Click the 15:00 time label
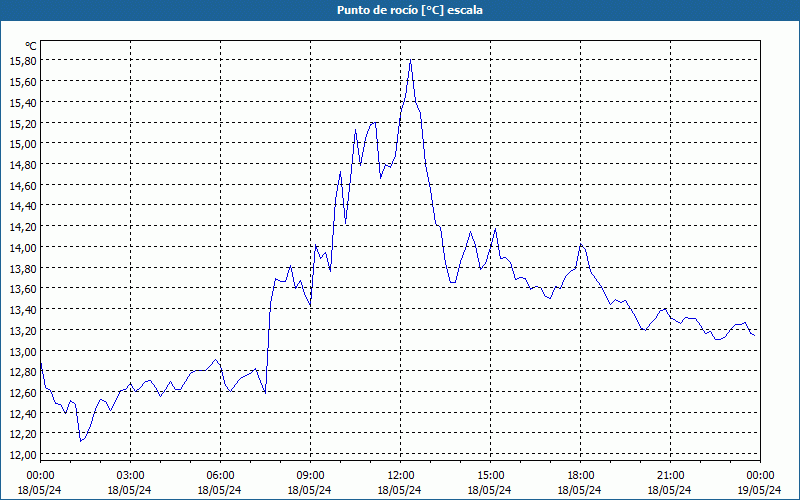Screen dimensions: 800x500 [490, 475]
